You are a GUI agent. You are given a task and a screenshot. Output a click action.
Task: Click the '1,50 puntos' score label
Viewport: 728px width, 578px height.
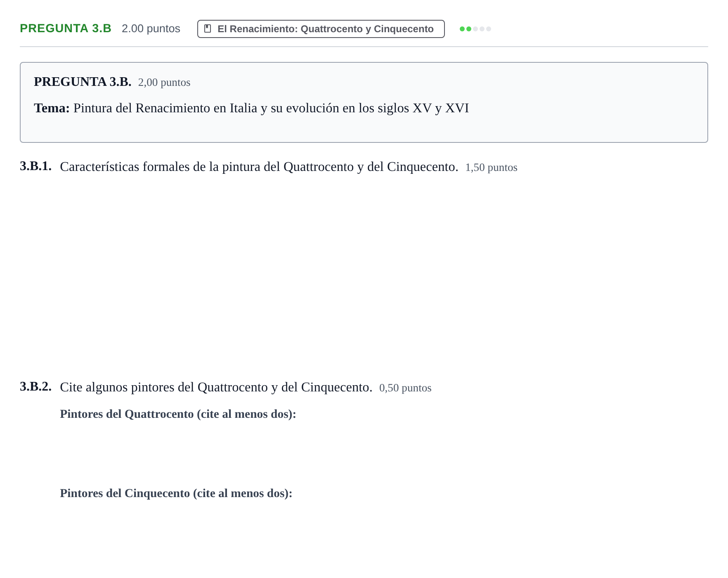pyautogui.click(x=491, y=168)
